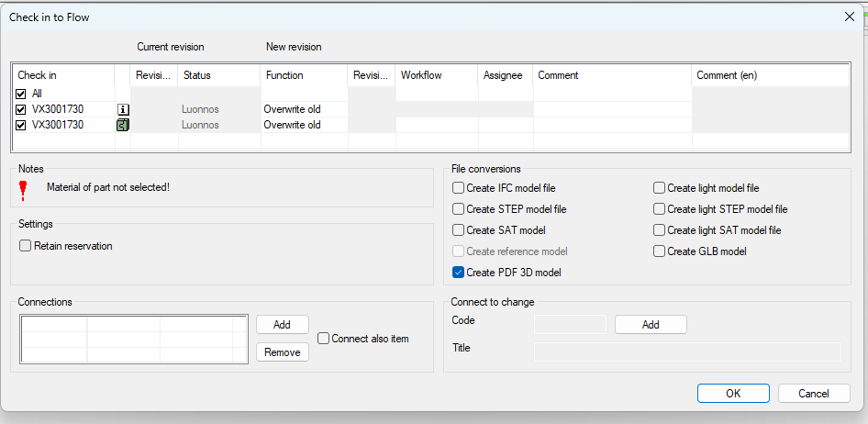Enable Create GLB model conversion

point(660,251)
